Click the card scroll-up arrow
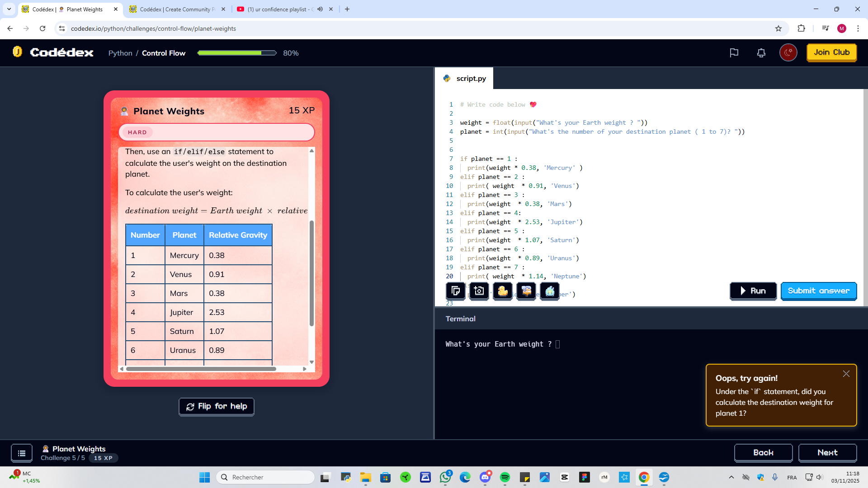The height and width of the screenshot is (488, 868). 311,150
